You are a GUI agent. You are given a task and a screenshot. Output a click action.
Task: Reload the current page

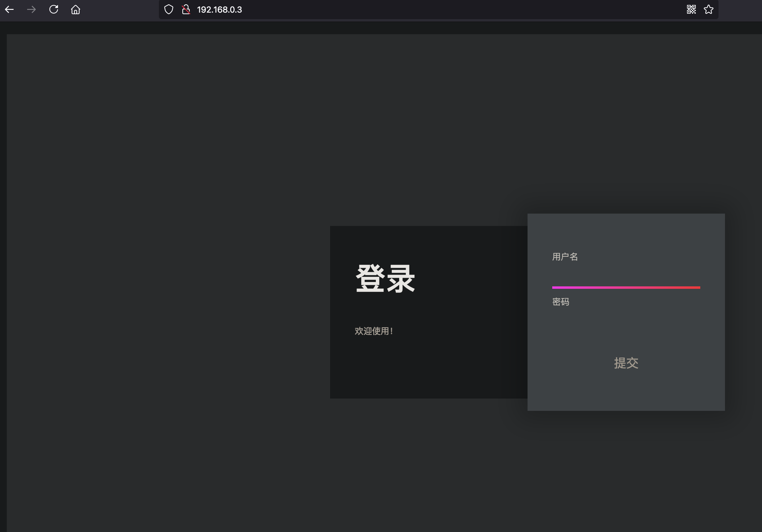point(54,10)
